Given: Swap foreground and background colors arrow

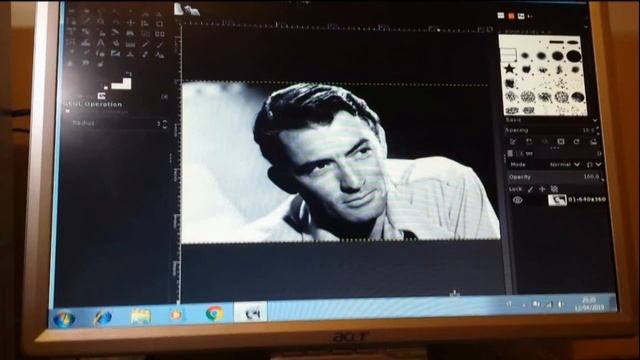Looking at the screenshot, I should (129, 74).
